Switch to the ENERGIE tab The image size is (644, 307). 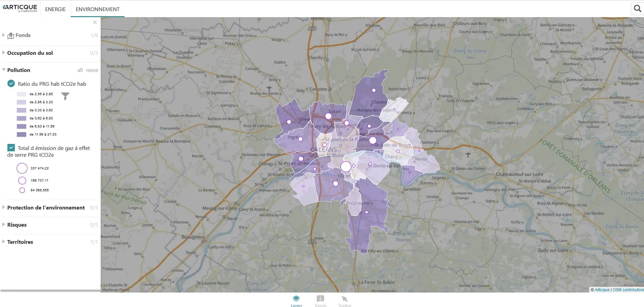[55, 9]
